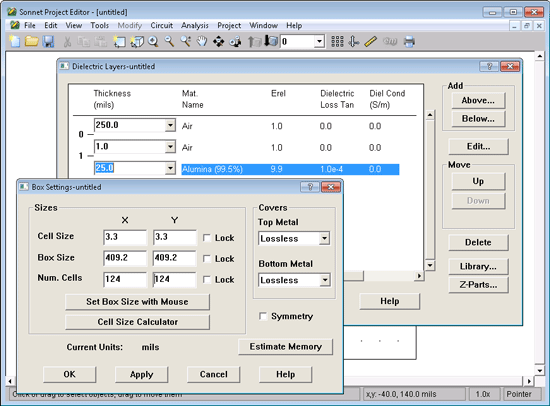550x406 pixels.
Task: Open the Analysis menu
Action: (195, 25)
